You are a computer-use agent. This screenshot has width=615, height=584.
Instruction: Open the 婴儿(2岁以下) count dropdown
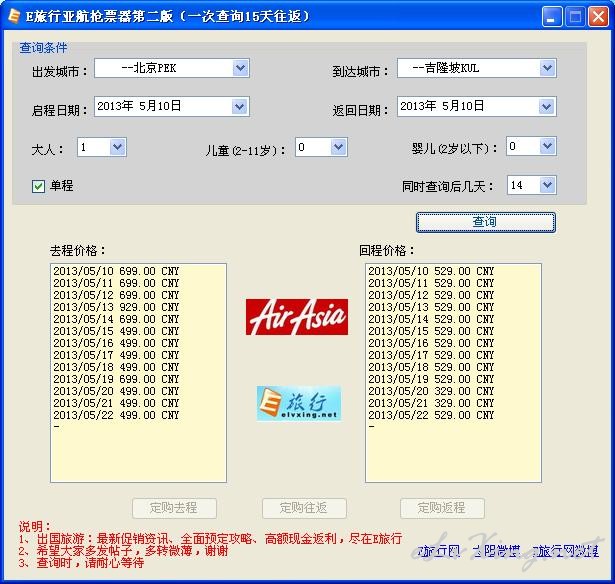click(x=547, y=146)
